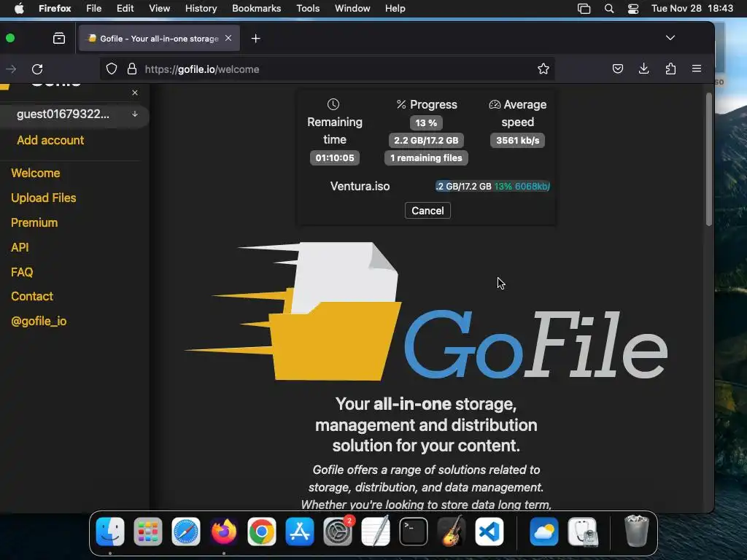
Task: Open Terminal from the Dock
Action: point(414,532)
